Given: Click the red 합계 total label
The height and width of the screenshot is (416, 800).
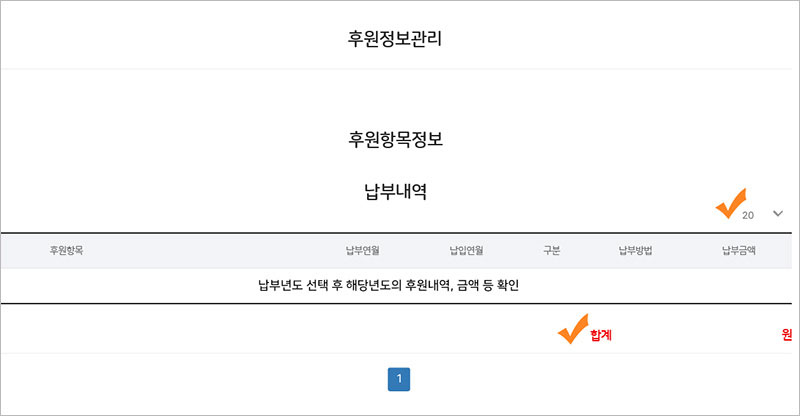Looking at the screenshot, I should (601, 335).
